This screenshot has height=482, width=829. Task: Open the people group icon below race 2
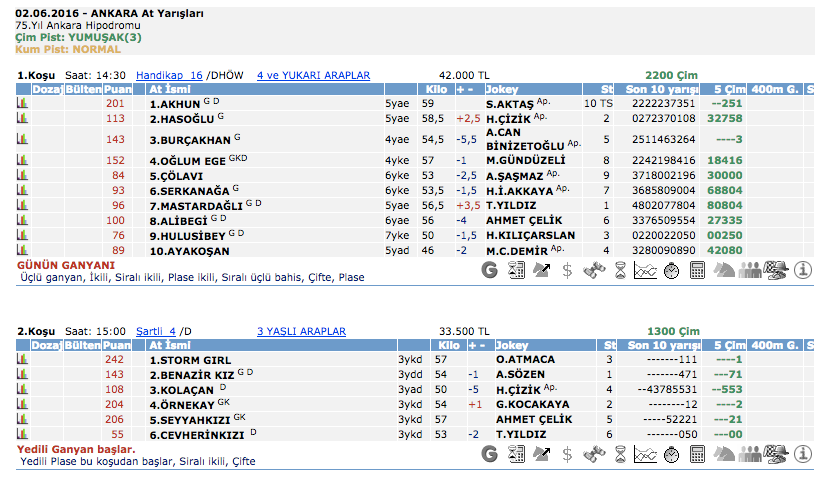click(x=749, y=454)
